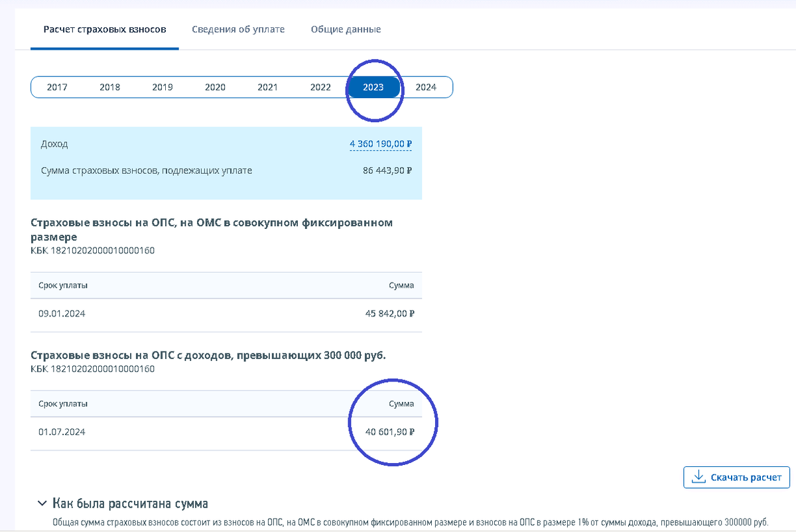The image size is (796, 532).
Task: Click the amount 45 842,00 ₽
Action: (390, 314)
